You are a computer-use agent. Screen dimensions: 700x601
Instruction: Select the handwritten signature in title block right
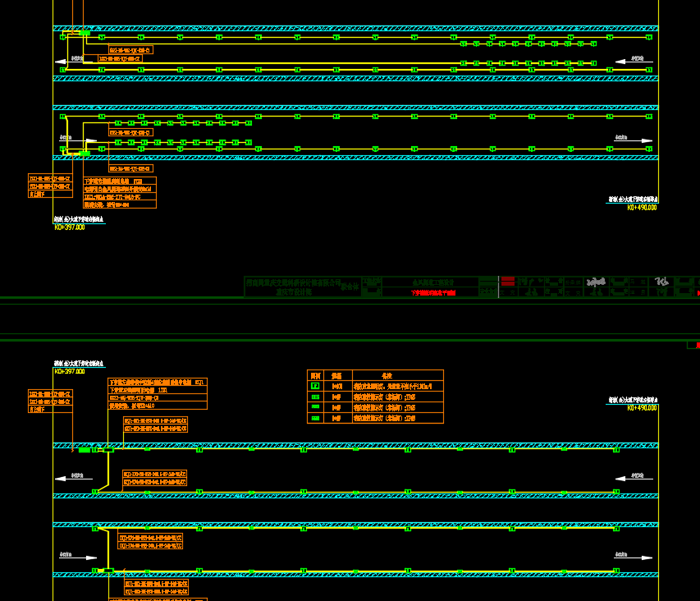pos(662,282)
